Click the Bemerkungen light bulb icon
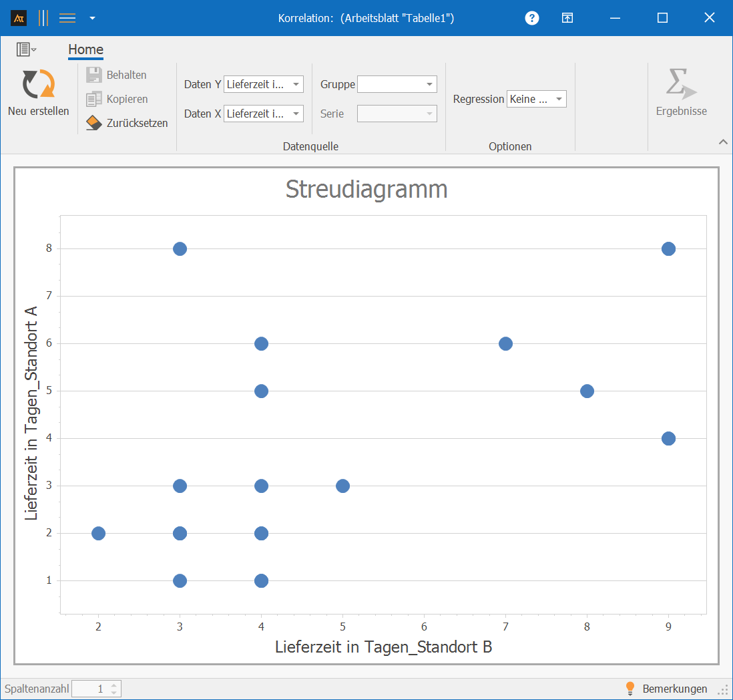Screen dimensions: 733x700 click(629, 689)
